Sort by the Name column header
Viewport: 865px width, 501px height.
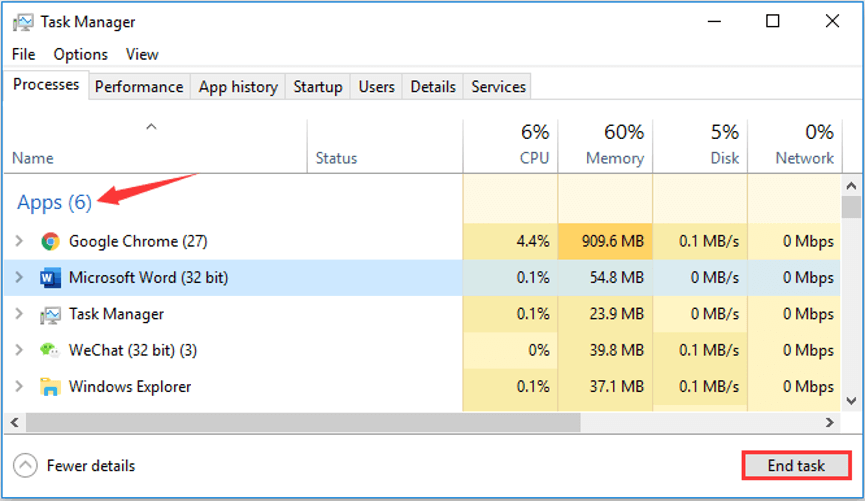(156, 146)
